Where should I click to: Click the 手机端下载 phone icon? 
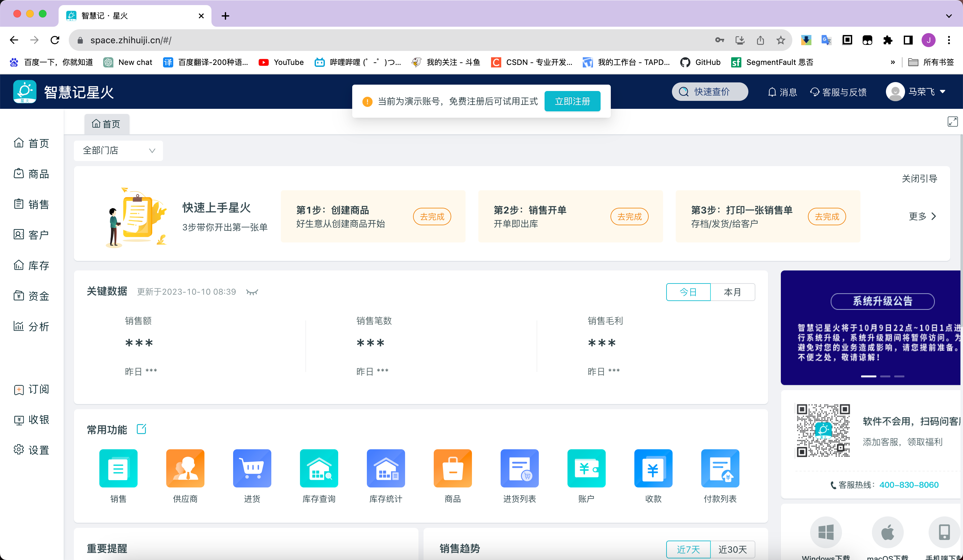944,532
